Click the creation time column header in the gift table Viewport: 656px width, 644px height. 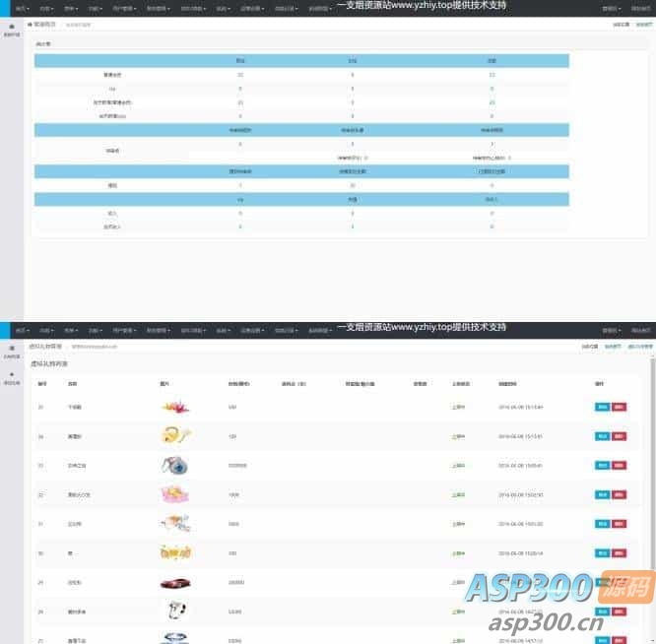click(x=507, y=383)
